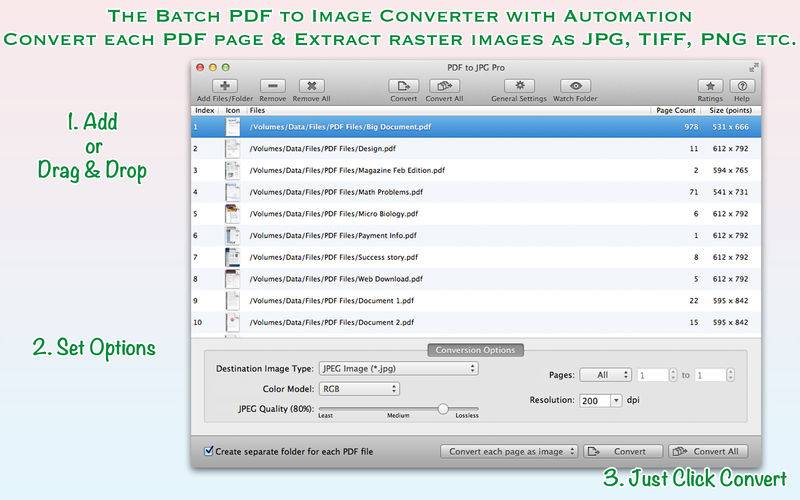Open Watch Folder eye icon
Screen dimensions: 800x500
click(576, 86)
